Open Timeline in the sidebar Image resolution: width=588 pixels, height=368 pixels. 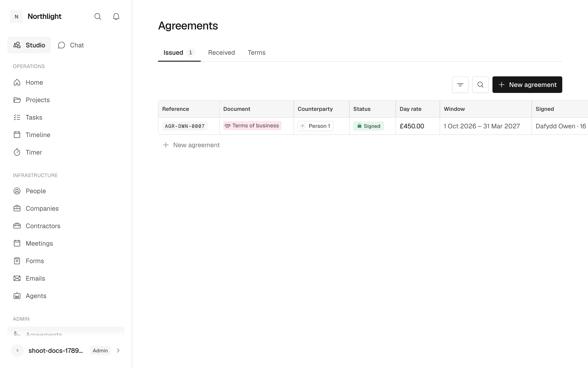pyautogui.click(x=66, y=135)
